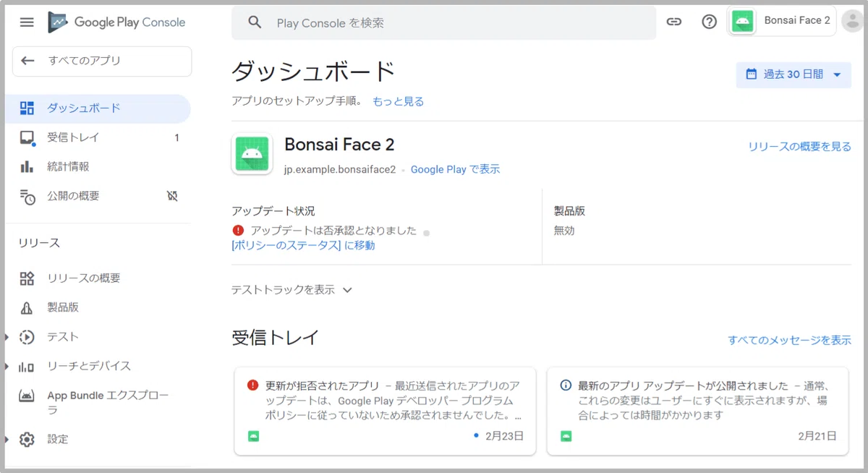Click the 統計情報 bar chart icon
868x473 pixels.
(27, 166)
